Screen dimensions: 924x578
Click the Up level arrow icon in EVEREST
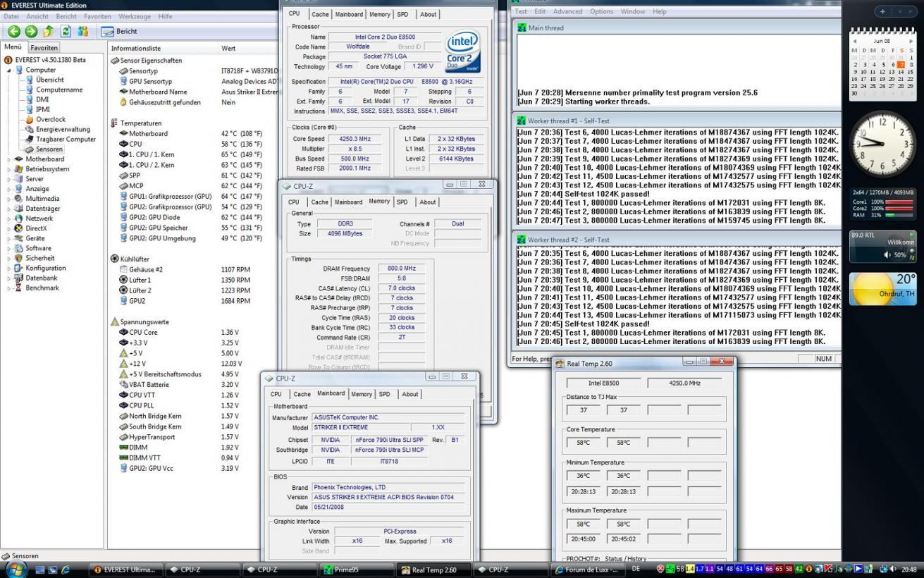48,31
